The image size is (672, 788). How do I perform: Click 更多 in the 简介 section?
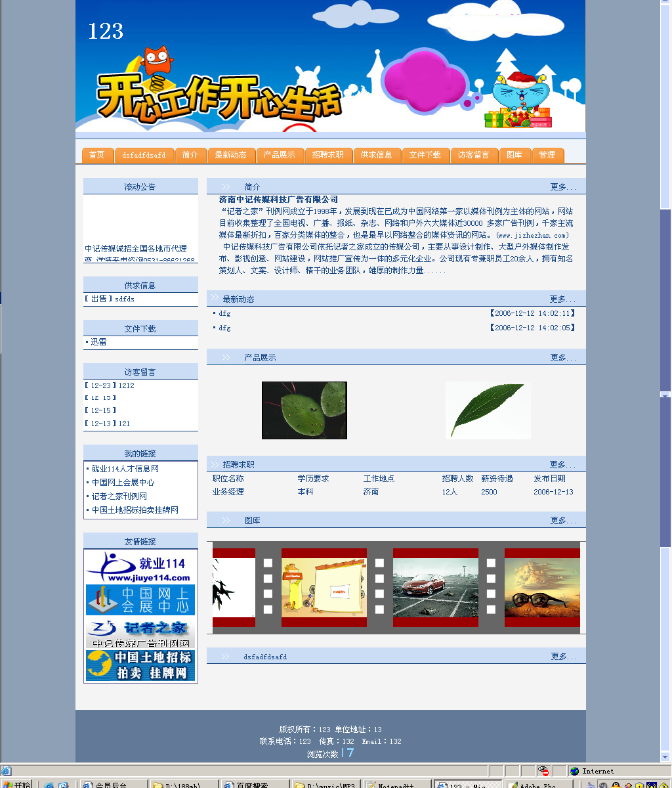point(562,187)
